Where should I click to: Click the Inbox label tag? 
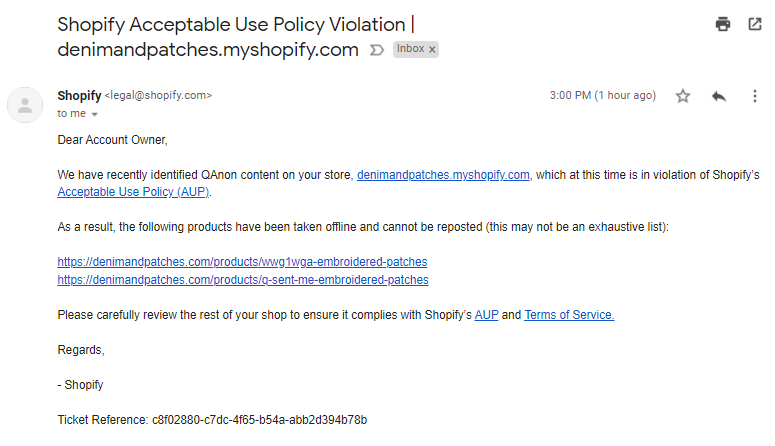pyautogui.click(x=410, y=49)
